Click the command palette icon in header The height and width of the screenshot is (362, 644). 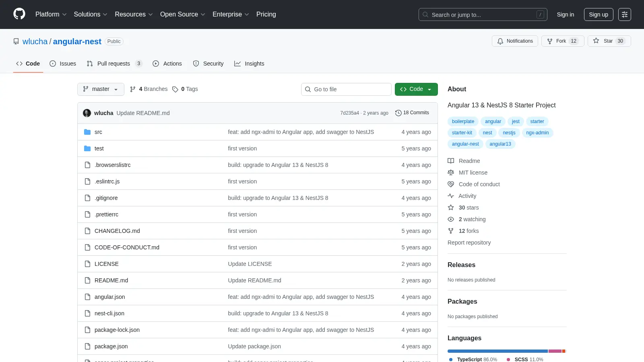tap(625, 14)
